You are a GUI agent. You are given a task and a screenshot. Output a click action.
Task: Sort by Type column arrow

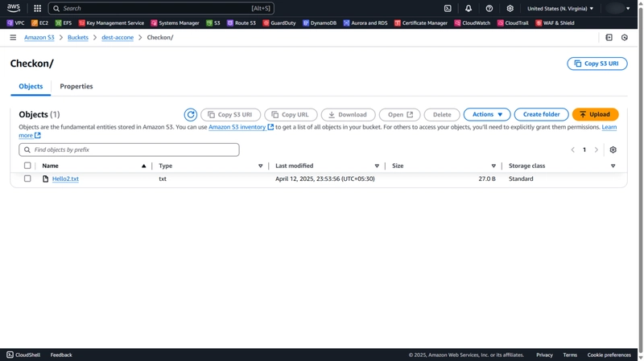tap(260, 166)
